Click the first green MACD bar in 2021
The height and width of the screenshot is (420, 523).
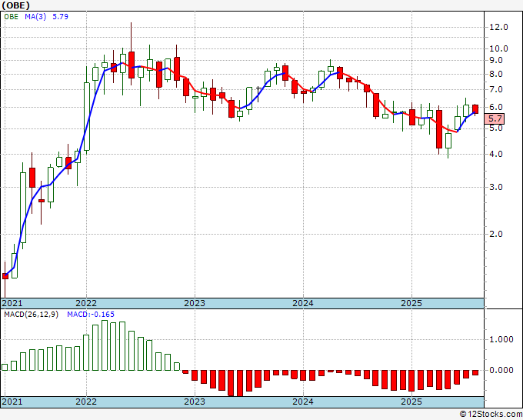[5, 367]
